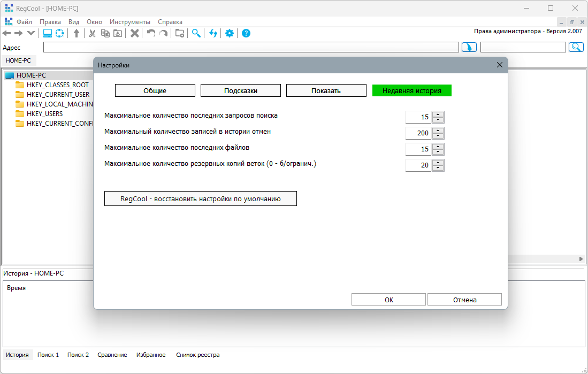Screen dimensions: 588x374
Task: Click the new key folder icon
Action: pyautogui.click(x=180, y=33)
